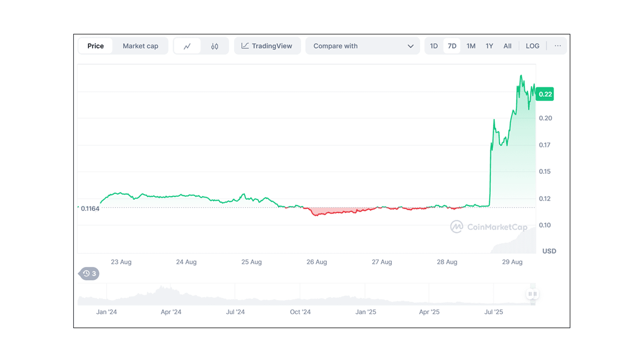The height and width of the screenshot is (362, 644).
Task: Set the range to 7D
Action: [x=452, y=46]
